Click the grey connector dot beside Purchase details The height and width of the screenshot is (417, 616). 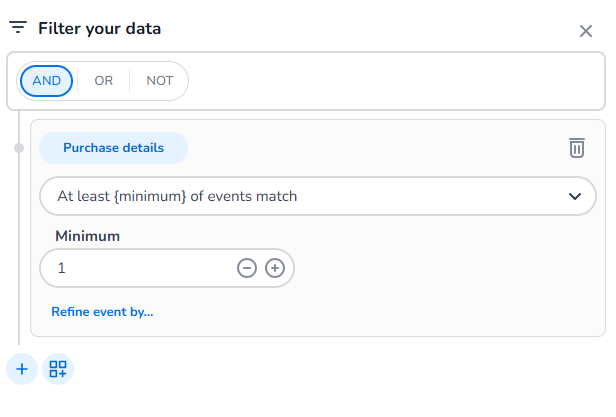coord(19,148)
